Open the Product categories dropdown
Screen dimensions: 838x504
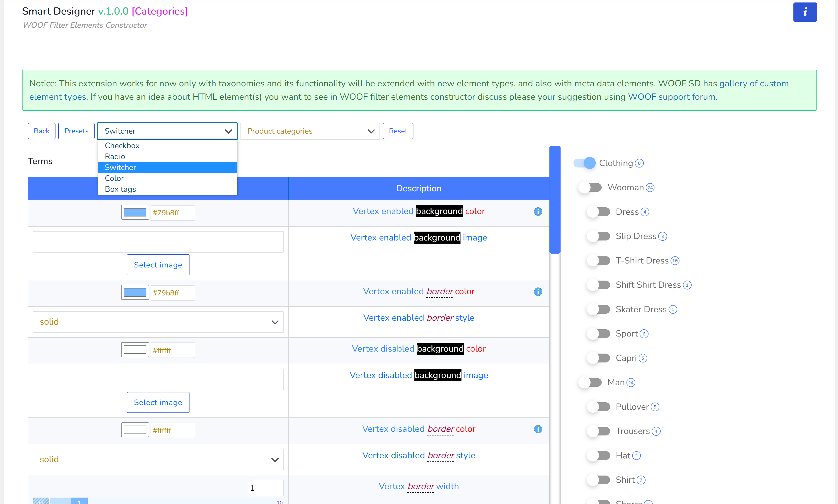[x=310, y=131]
